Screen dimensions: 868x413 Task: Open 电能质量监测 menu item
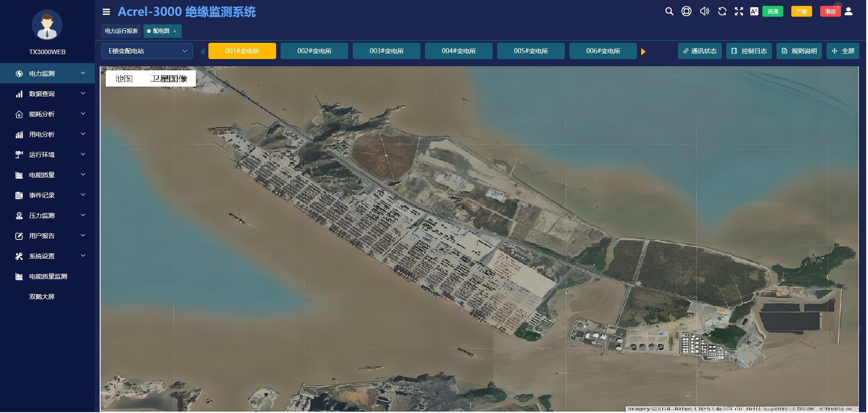48,277
